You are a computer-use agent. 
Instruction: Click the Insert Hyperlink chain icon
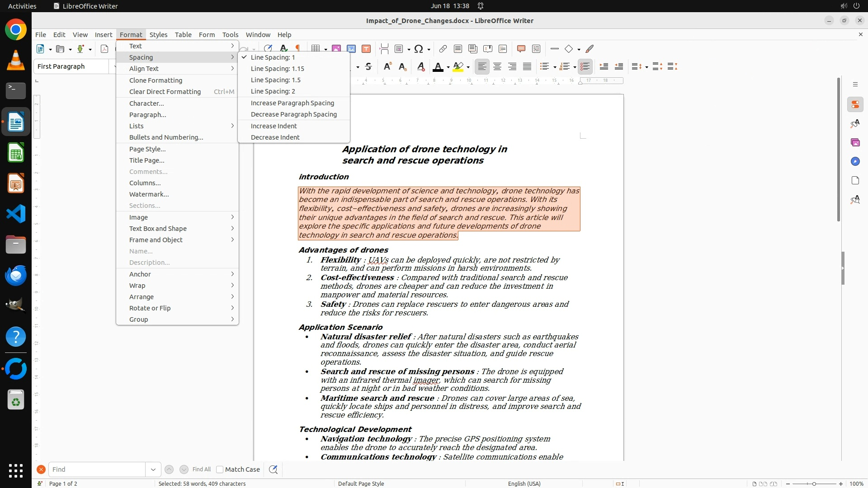[443, 49]
